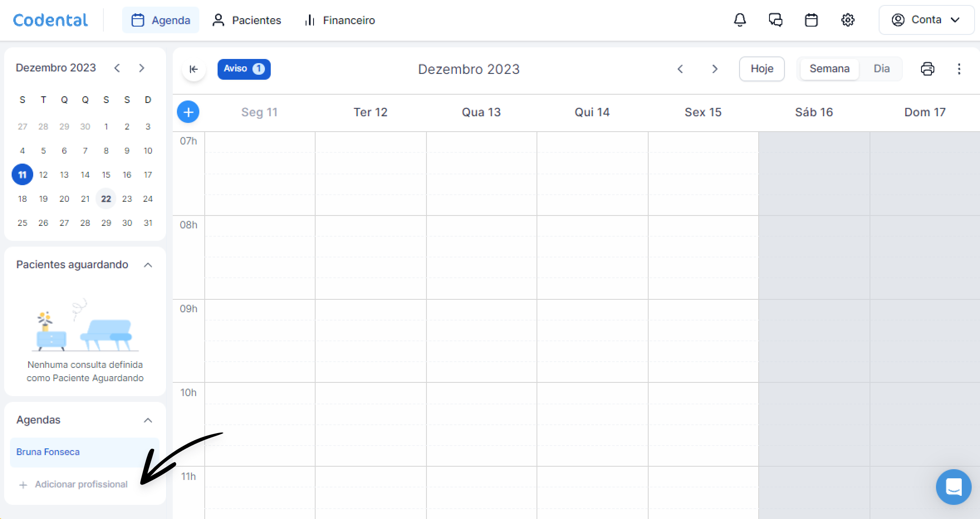The image size is (980, 519).
Task: Switch to Semana view
Action: (x=829, y=69)
